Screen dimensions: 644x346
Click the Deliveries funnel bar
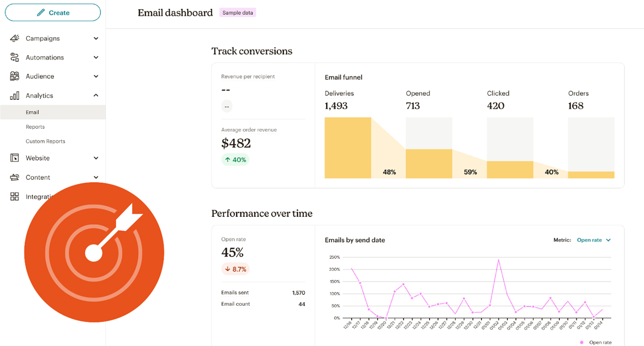[348, 148]
